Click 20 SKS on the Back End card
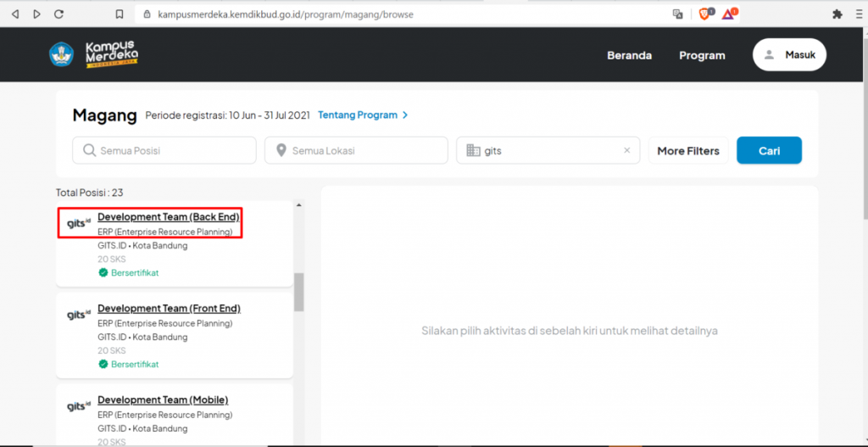This screenshot has width=868, height=447. pos(112,259)
